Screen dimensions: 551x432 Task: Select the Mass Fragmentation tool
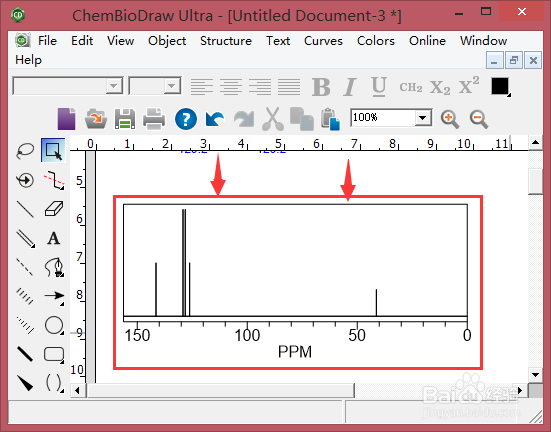point(54,180)
